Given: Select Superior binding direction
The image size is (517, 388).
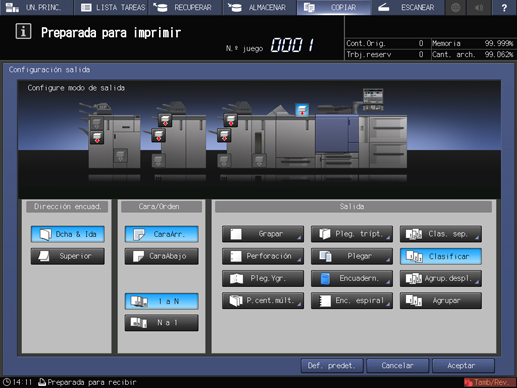Looking at the screenshot, I should (x=68, y=256).
